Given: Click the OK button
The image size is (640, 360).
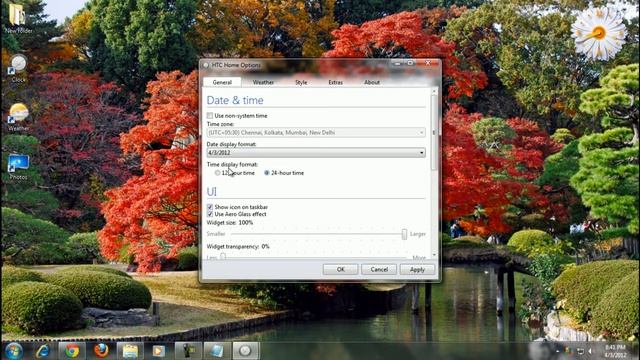Looking at the screenshot, I should pos(340,269).
